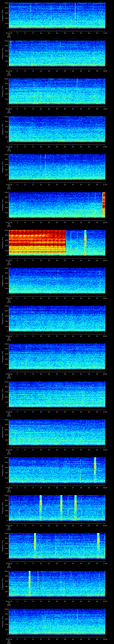Click the red burst at the end of the 18:21 panel

coord(104,204)
